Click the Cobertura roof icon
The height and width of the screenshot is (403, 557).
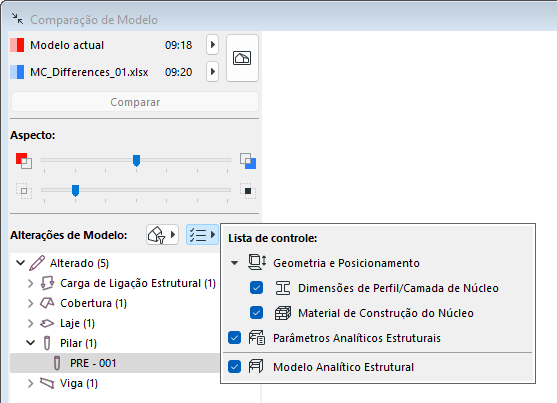point(47,303)
